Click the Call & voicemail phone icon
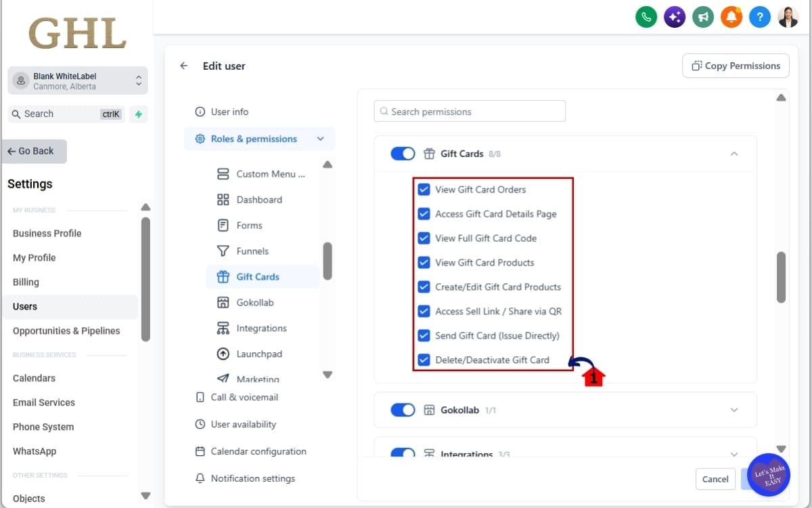Viewport: 812px width, 508px height. point(200,398)
